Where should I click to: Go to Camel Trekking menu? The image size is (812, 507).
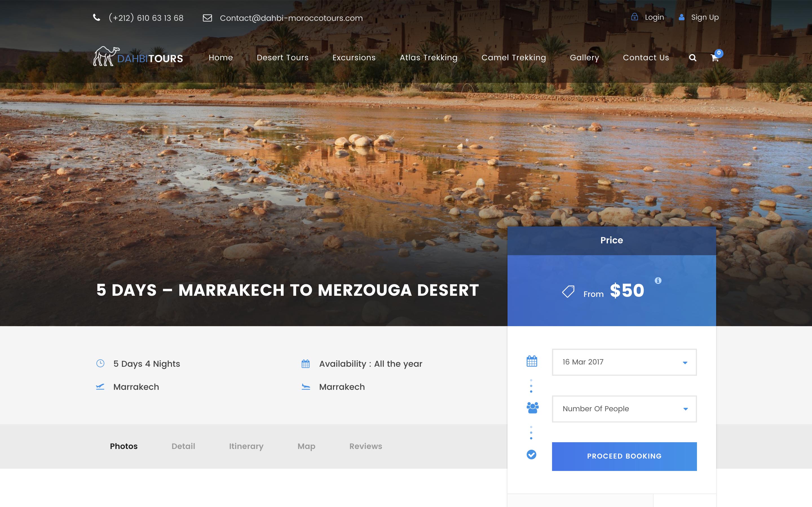513,58
